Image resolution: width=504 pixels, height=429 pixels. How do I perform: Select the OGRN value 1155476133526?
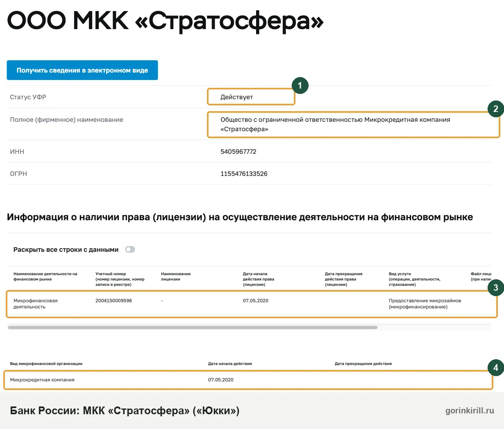(244, 173)
